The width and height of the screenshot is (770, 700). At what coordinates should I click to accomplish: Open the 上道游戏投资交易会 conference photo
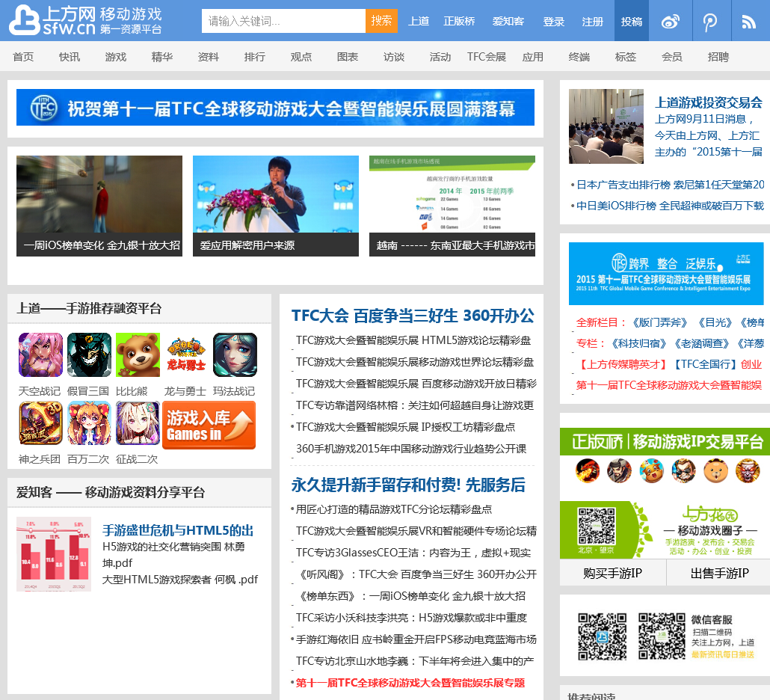coord(606,126)
